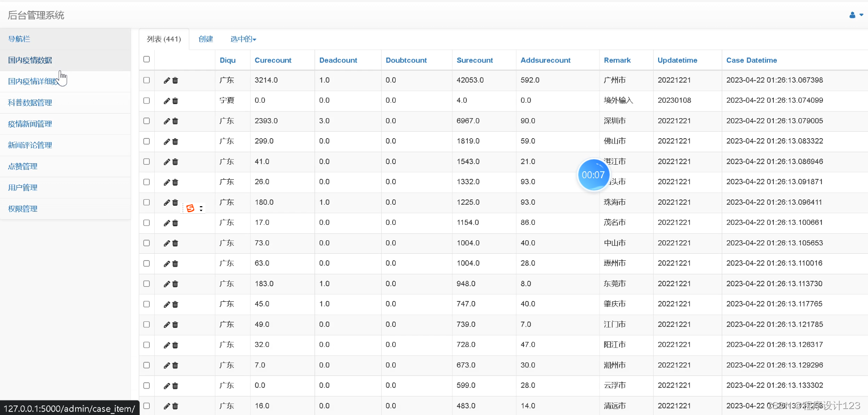Edit the 中山市 row with pencil icon
868x415 pixels.
pyautogui.click(x=167, y=243)
